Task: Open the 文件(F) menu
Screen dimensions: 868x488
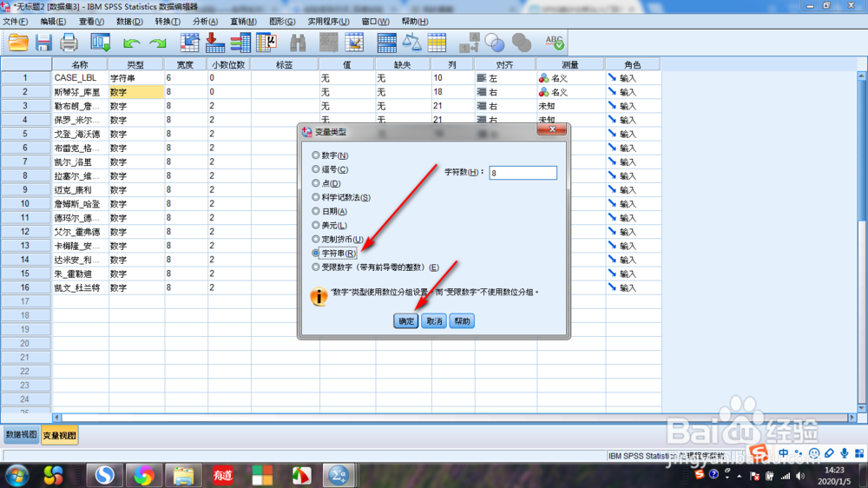Action: [15, 22]
